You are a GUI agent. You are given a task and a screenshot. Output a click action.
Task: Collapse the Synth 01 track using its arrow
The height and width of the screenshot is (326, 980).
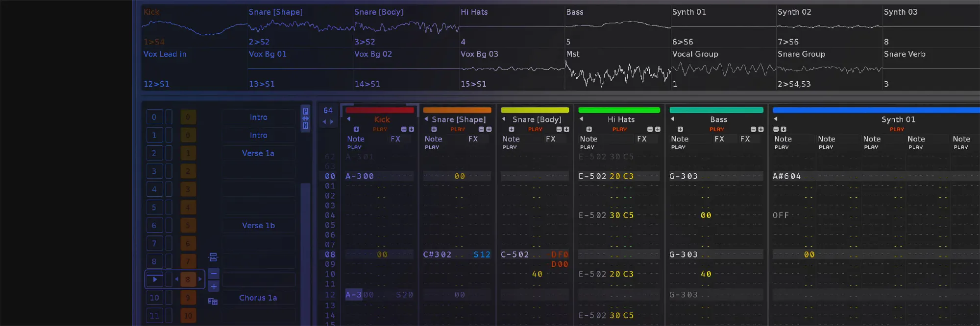[x=776, y=119]
